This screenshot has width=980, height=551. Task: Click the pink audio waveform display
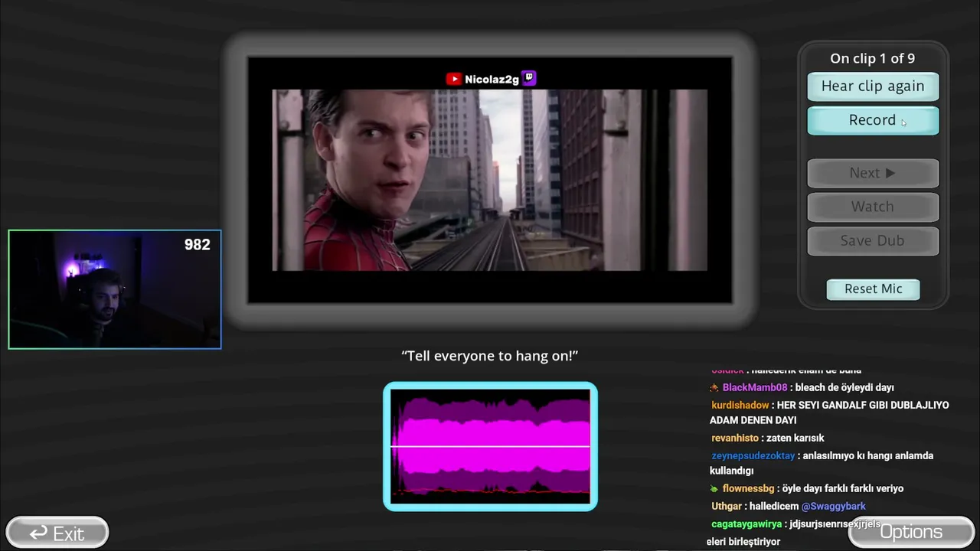coord(490,446)
